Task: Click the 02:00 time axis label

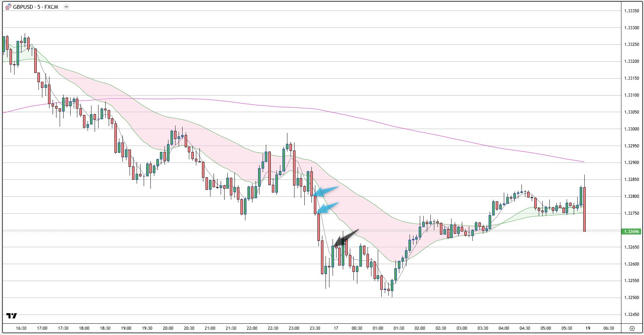Action: coord(420,328)
